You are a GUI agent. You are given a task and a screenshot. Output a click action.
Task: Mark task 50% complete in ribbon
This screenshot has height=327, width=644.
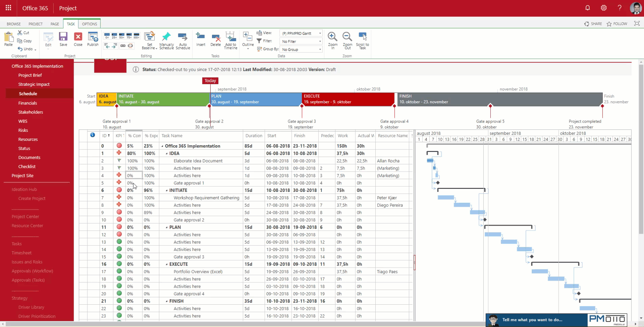tap(122, 36)
